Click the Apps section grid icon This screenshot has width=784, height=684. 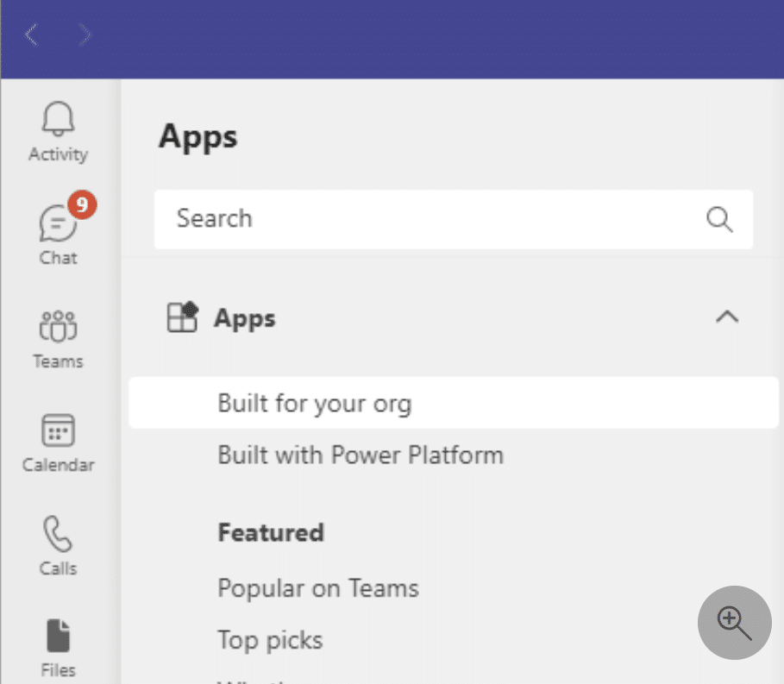pos(182,317)
